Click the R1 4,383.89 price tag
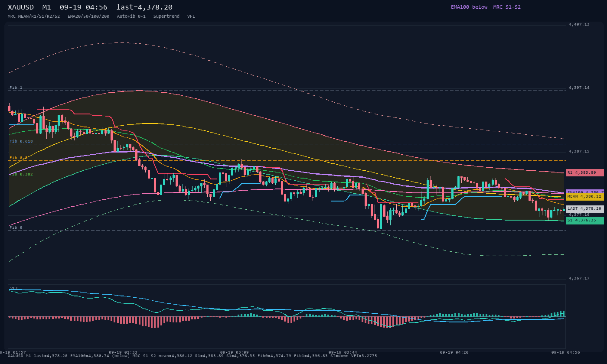 pos(585,172)
